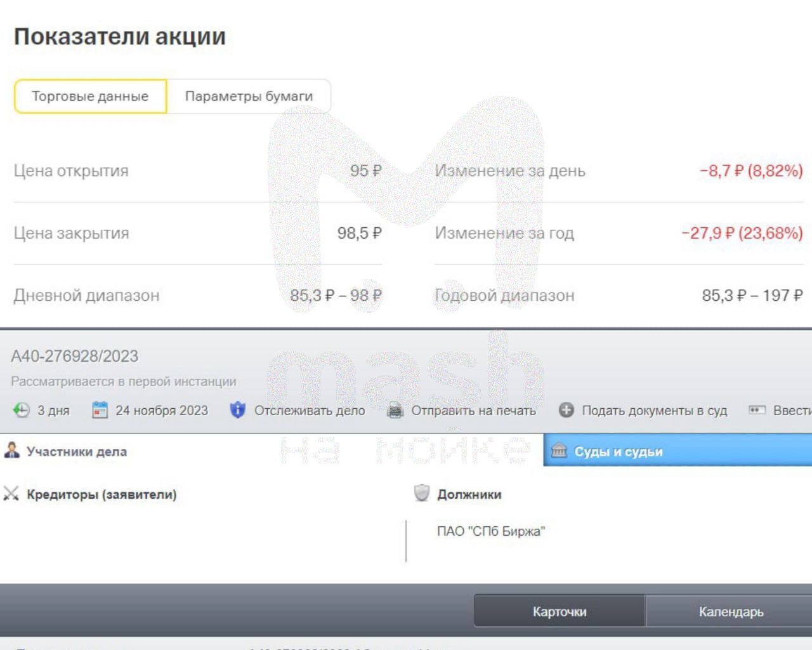Image resolution: width=812 pixels, height=650 pixels.
Task: Click the calendar icon near 24 ноября 2023
Action: (100, 410)
